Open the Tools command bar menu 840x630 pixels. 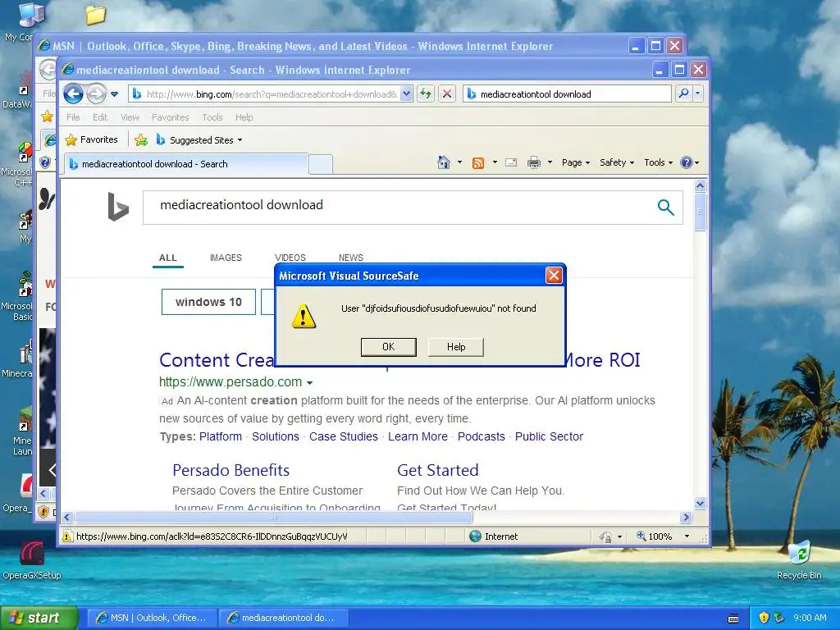(658, 162)
